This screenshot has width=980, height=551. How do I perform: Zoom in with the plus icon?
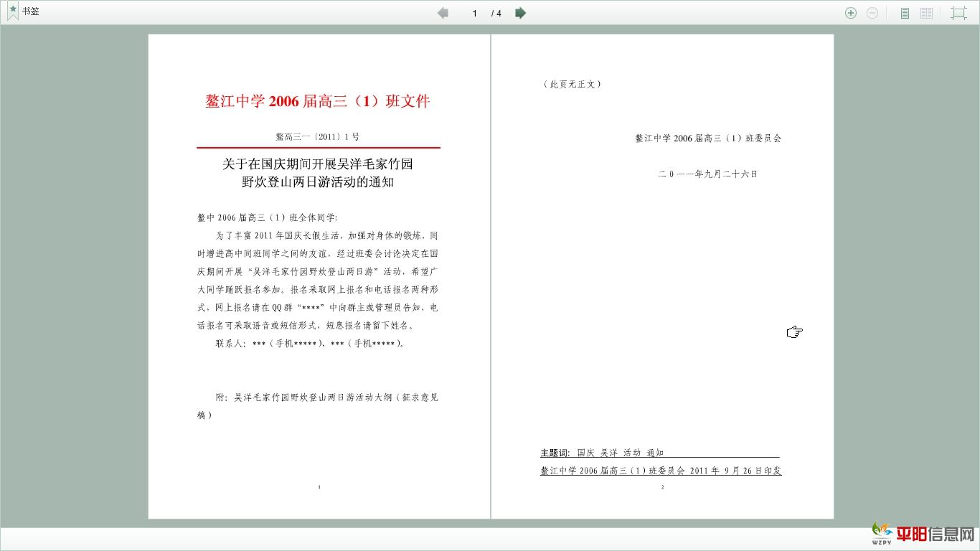851,13
